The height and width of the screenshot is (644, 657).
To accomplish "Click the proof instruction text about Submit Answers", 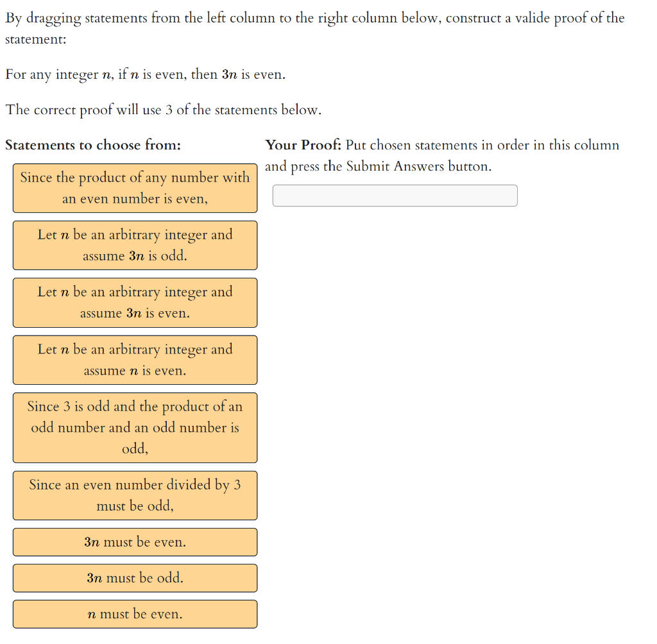I will pyautogui.click(x=441, y=155).
